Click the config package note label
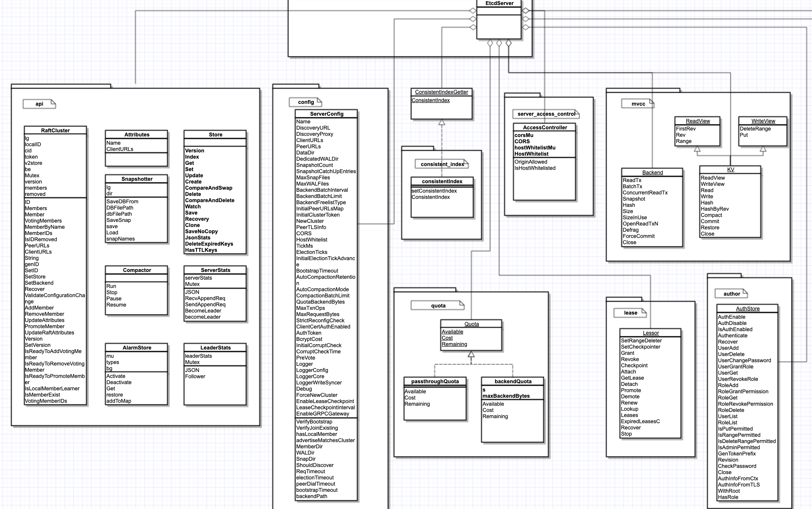This screenshot has width=812, height=509. 306,102
